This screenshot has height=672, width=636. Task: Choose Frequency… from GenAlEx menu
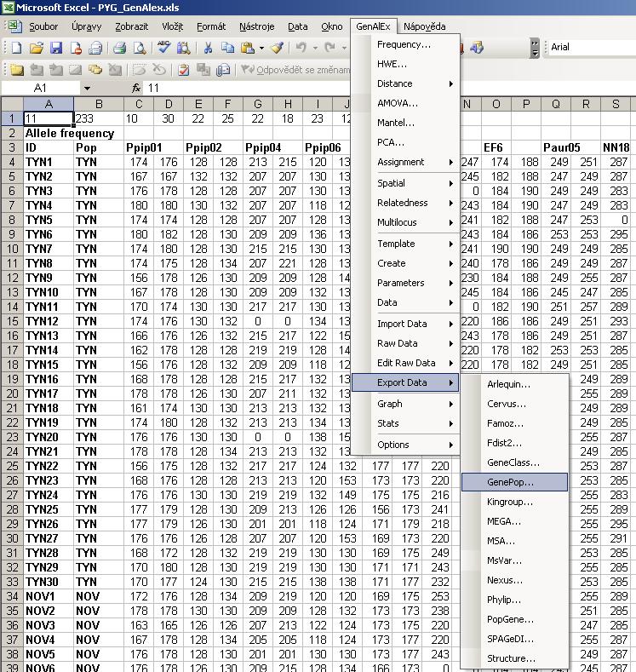405,44
